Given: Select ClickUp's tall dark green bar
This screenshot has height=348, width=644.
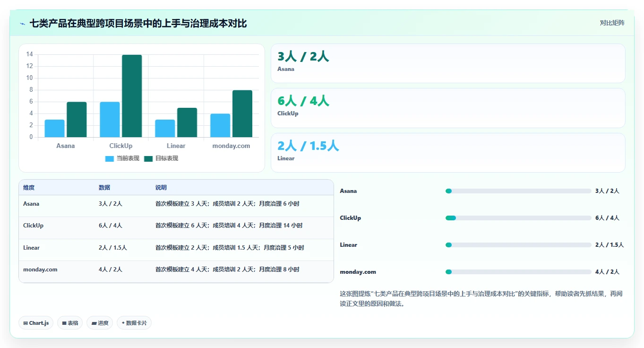Looking at the screenshot, I should [x=132, y=96].
